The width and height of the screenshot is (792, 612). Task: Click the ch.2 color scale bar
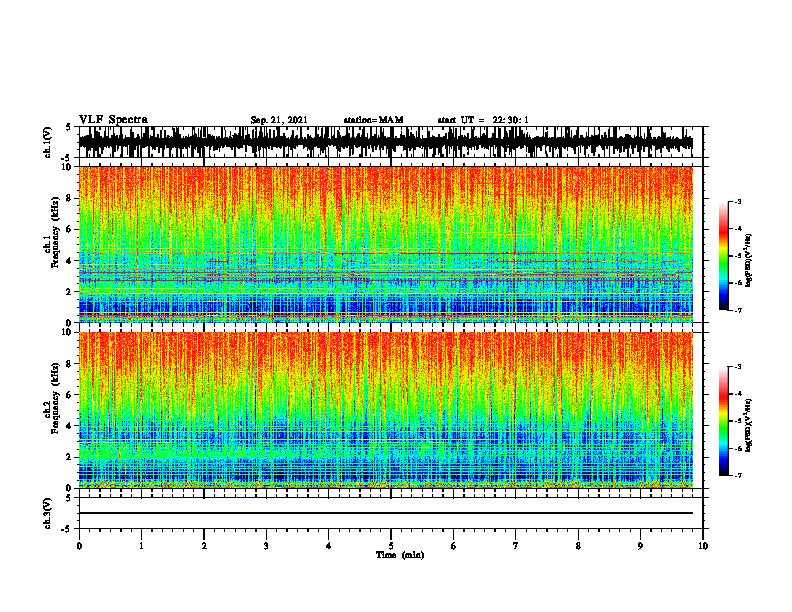(724, 421)
